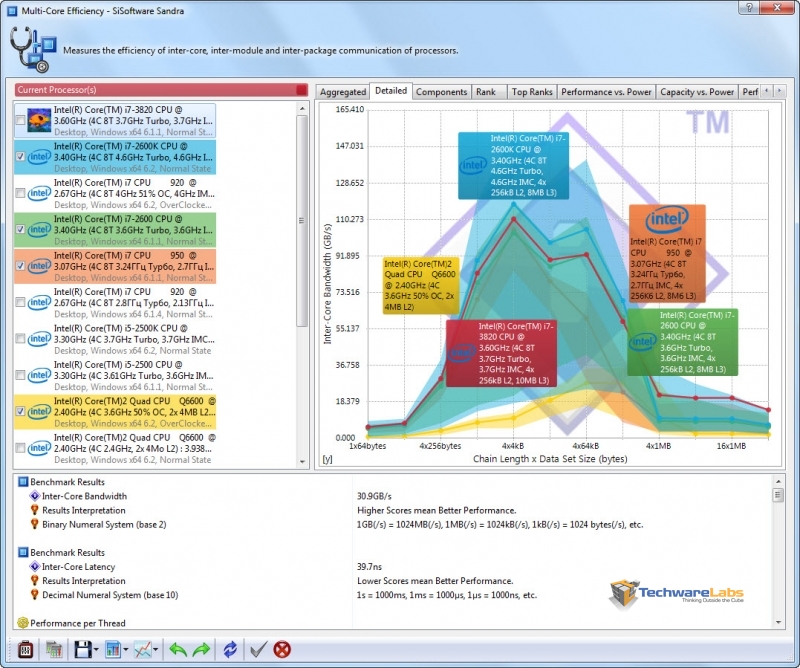Check the i5-2500 CPU checkbox

(x=20, y=376)
